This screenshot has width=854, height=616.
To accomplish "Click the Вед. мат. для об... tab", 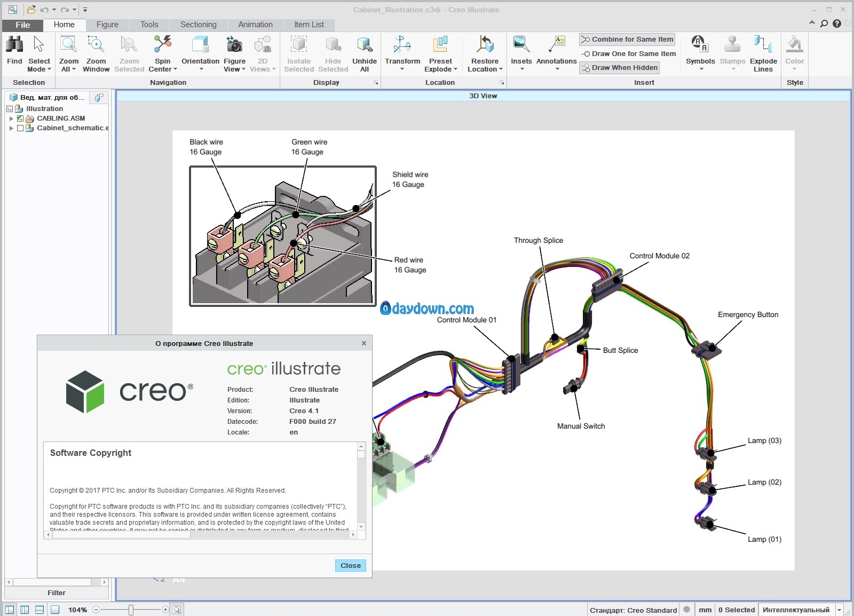I will [48, 97].
